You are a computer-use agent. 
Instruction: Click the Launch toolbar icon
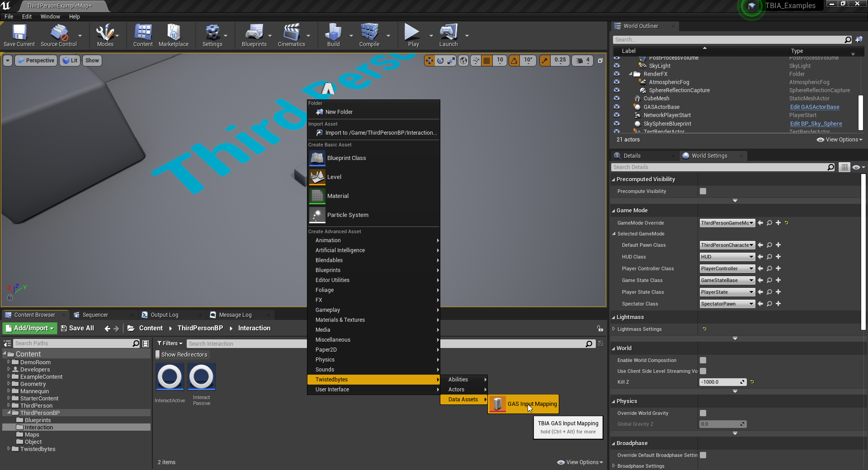[x=448, y=35]
